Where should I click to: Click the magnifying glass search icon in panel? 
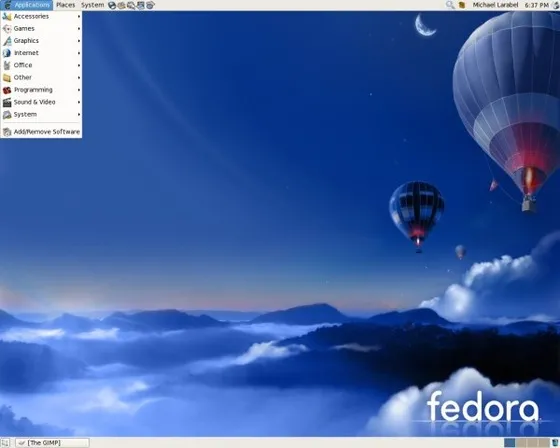450,5
